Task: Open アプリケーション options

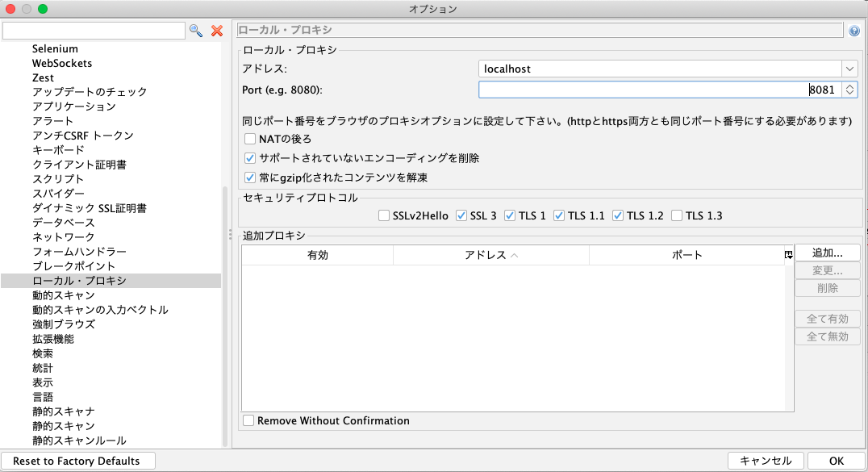Action: pyautogui.click(x=74, y=107)
